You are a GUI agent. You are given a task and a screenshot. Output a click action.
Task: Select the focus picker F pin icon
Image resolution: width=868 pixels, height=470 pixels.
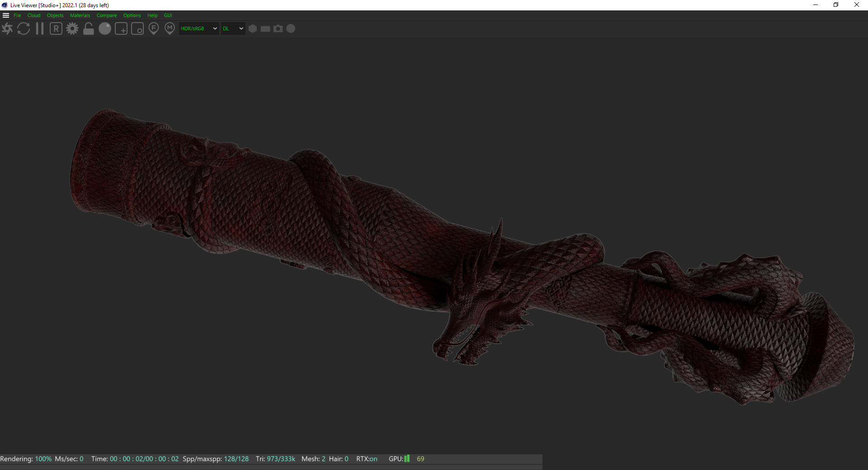[x=154, y=29]
